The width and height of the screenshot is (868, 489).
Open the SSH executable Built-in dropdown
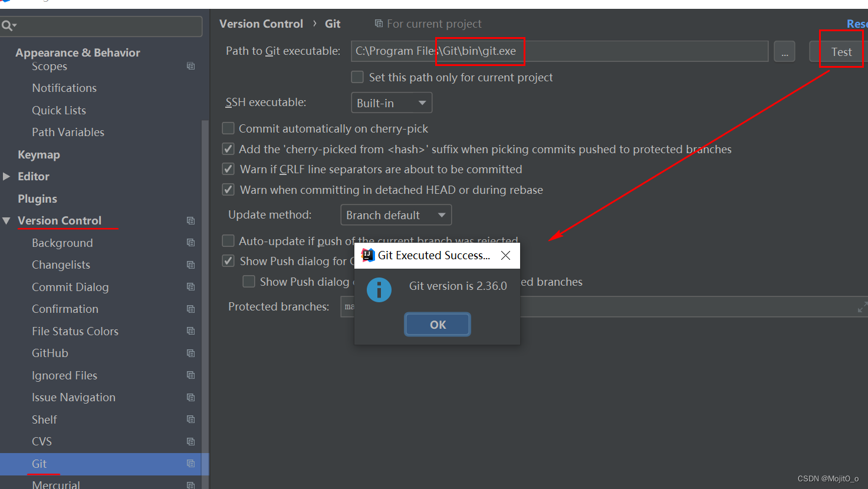(392, 103)
